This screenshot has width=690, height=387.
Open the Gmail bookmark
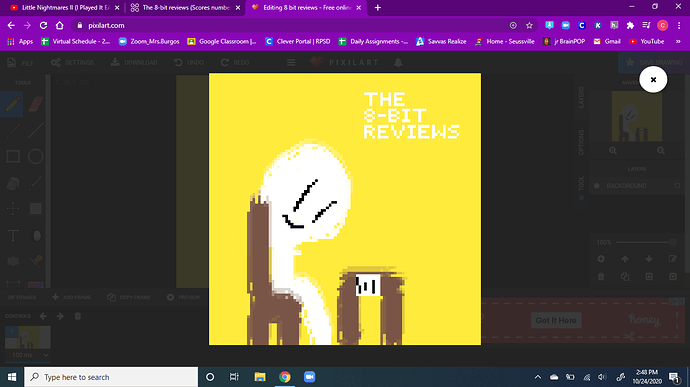click(607, 41)
